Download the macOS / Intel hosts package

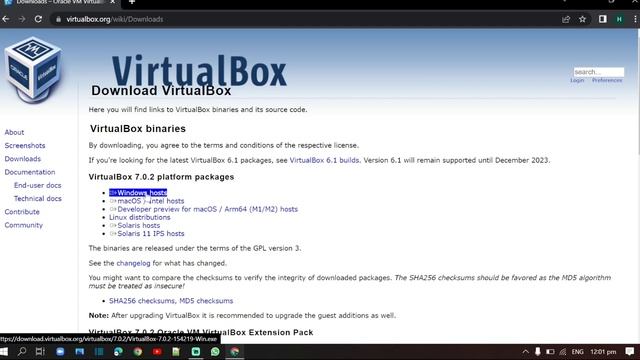(147, 201)
